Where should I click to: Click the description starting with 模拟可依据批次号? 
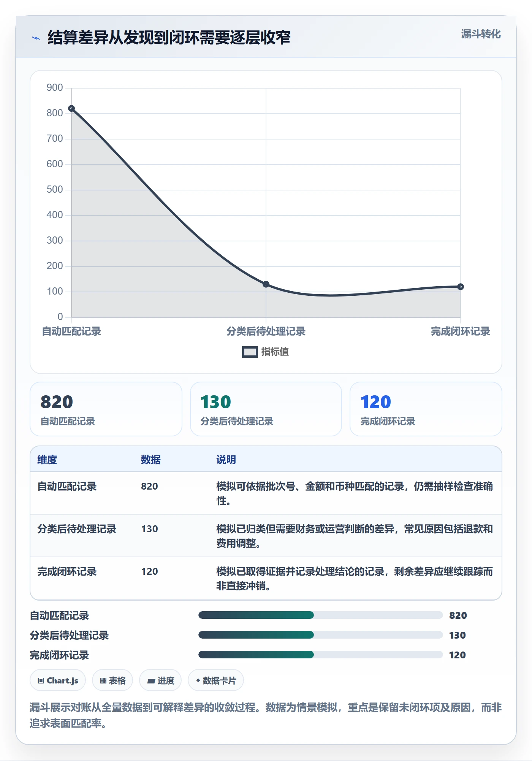coord(355,493)
